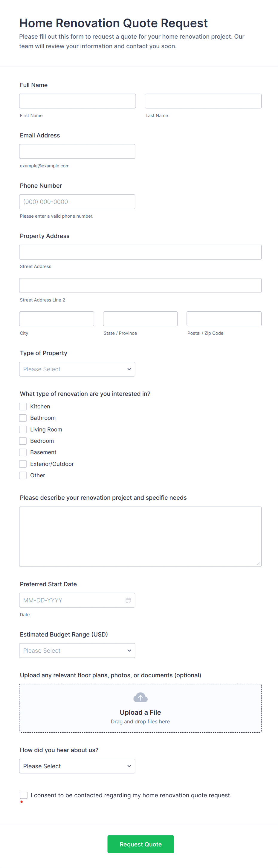Select the Exterior/Outdoor checkbox
Viewport: 278px width, 868px height.
click(x=23, y=464)
